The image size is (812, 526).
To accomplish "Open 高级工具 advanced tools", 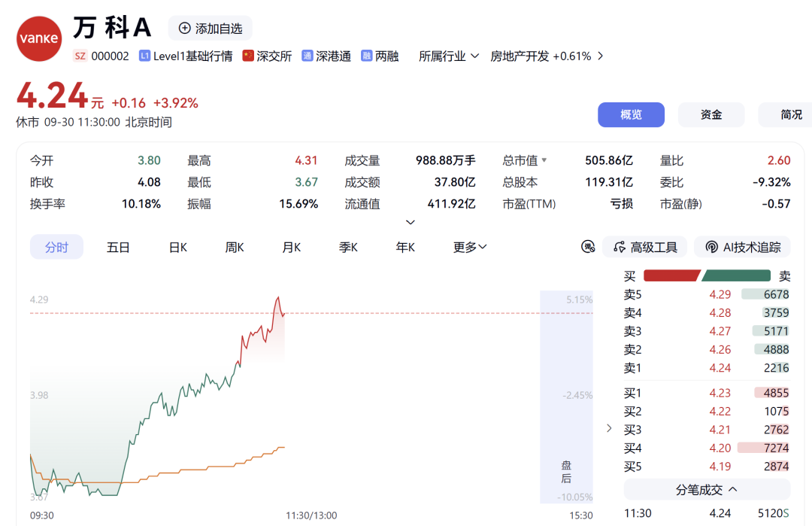I will click(x=645, y=247).
